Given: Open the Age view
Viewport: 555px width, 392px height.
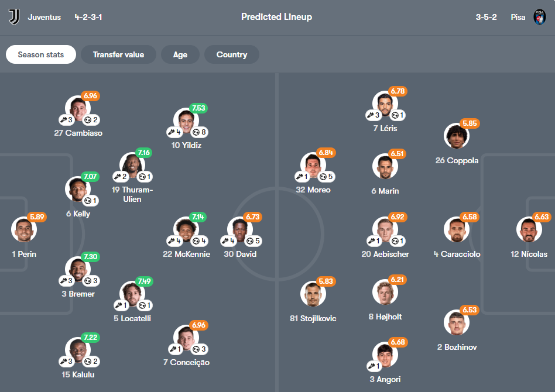Looking at the screenshot, I should tap(180, 54).
